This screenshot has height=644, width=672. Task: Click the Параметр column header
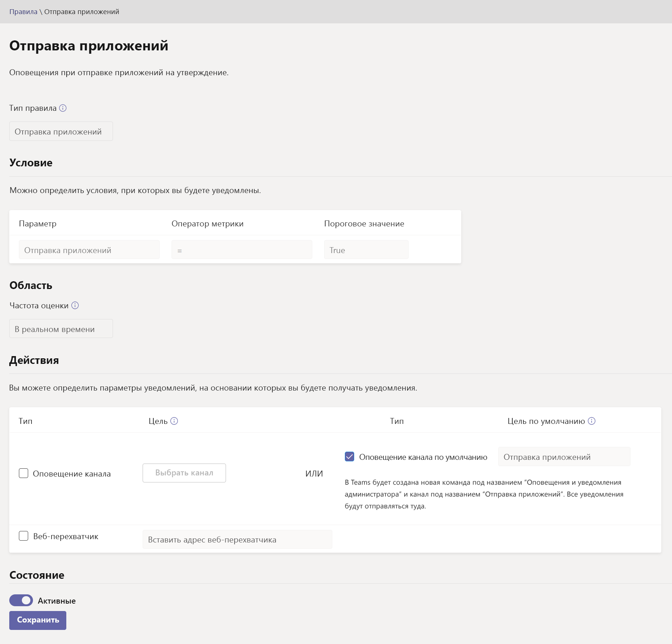(38, 224)
